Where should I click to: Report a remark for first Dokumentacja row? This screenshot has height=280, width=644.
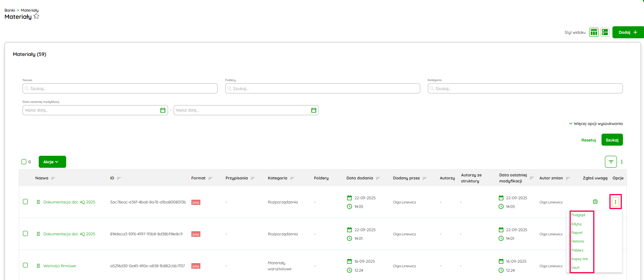click(595, 202)
